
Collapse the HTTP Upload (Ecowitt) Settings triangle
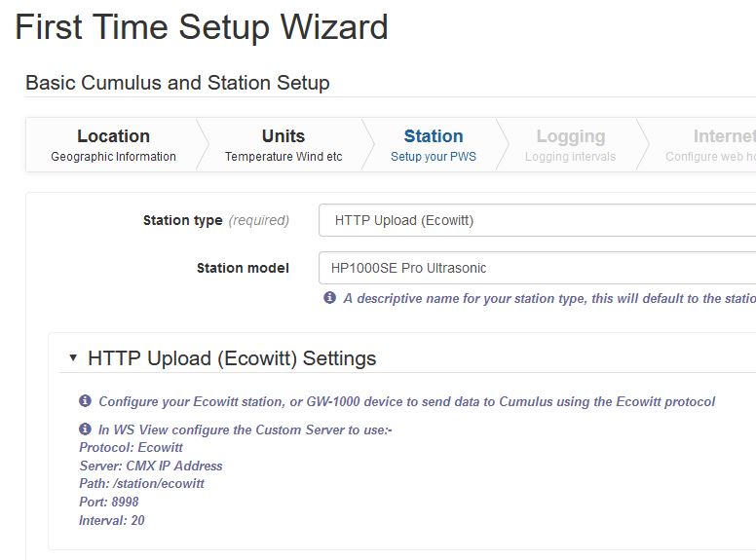click(73, 358)
